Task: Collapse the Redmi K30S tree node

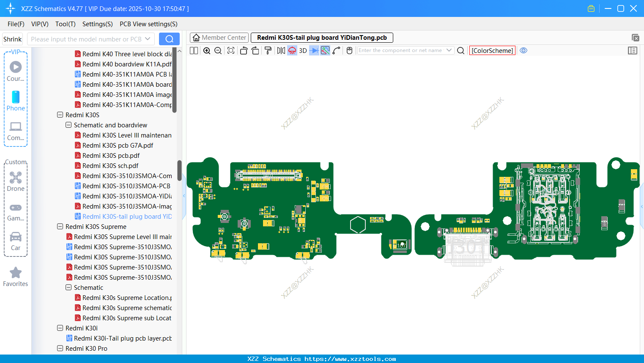Action: tap(60, 115)
